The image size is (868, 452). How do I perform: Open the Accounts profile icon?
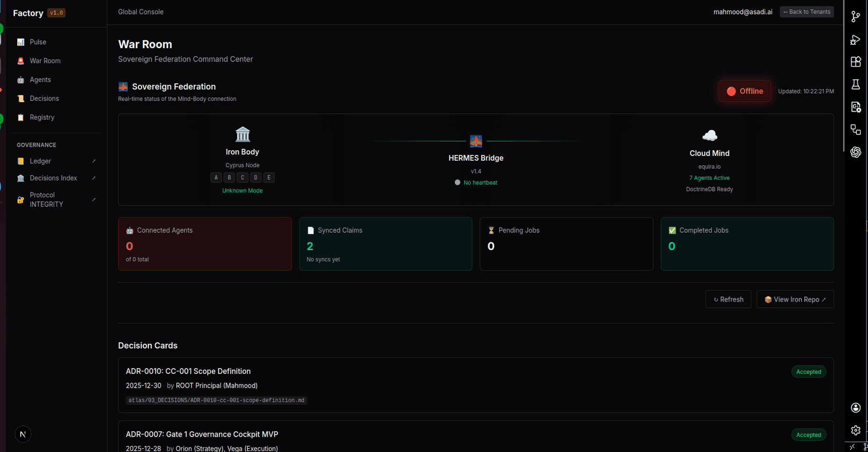(856, 408)
